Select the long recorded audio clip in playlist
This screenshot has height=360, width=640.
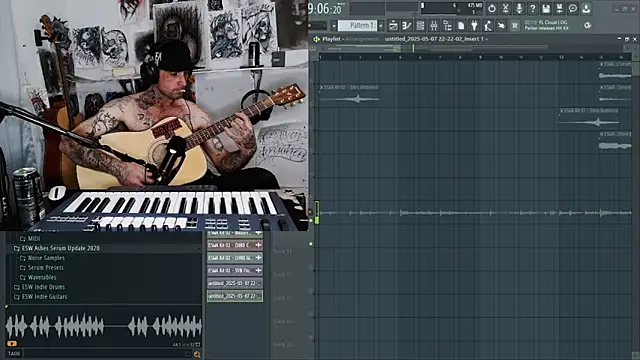click(x=475, y=213)
